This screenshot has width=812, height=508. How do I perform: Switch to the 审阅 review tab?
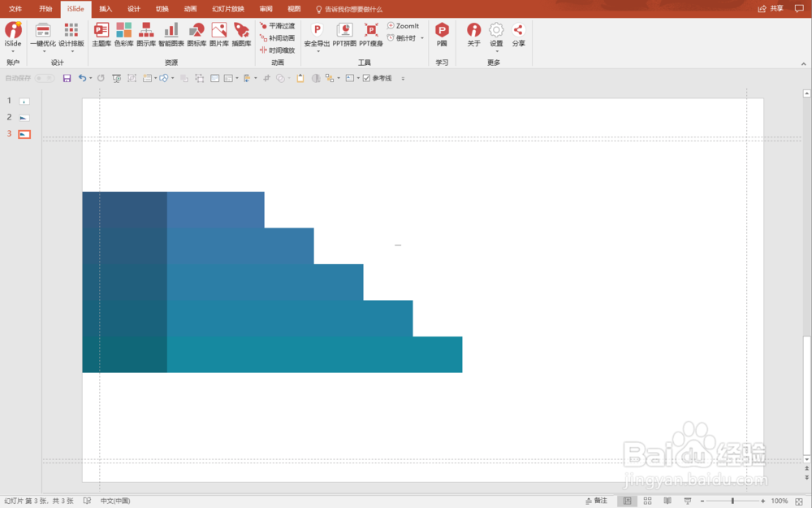pyautogui.click(x=266, y=9)
